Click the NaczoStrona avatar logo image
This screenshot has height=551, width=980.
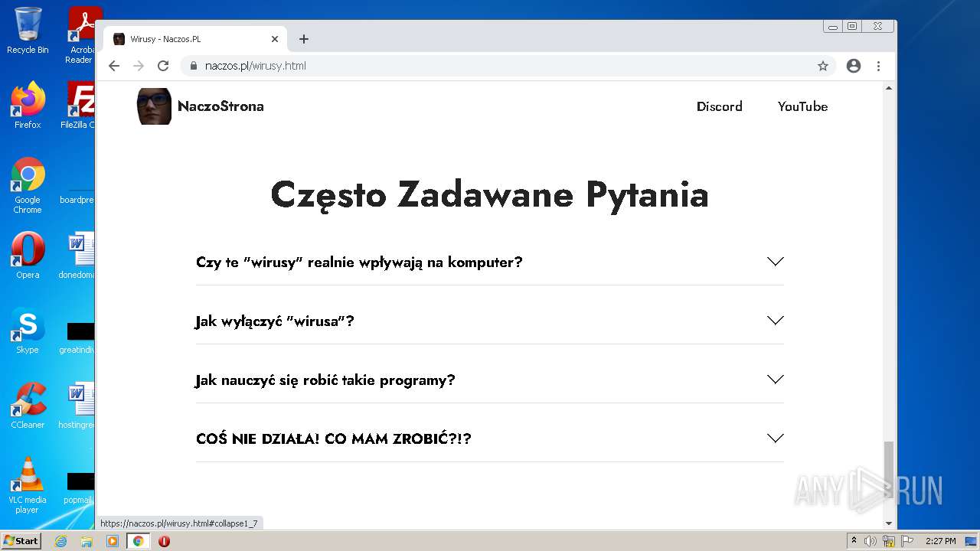click(154, 106)
